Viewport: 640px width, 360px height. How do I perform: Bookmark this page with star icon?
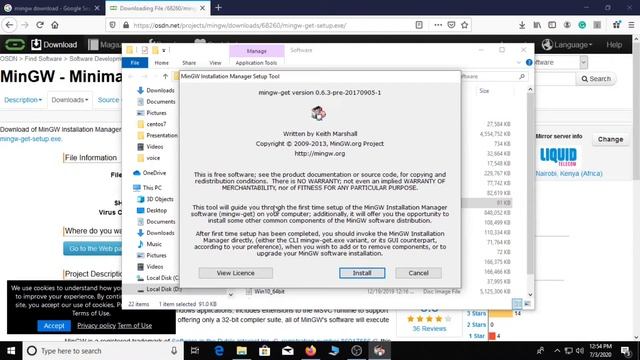tap(464, 25)
